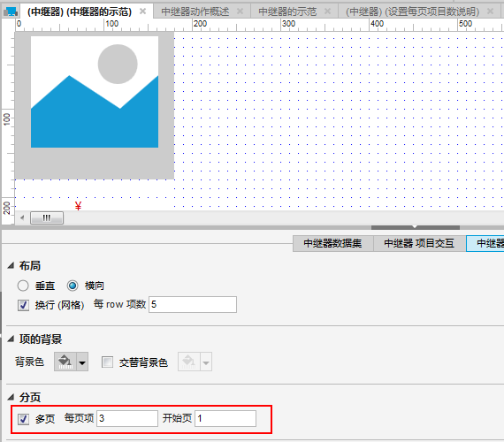
Task: Enable the 交替背景色 checkbox
Action: [x=107, y=362]
